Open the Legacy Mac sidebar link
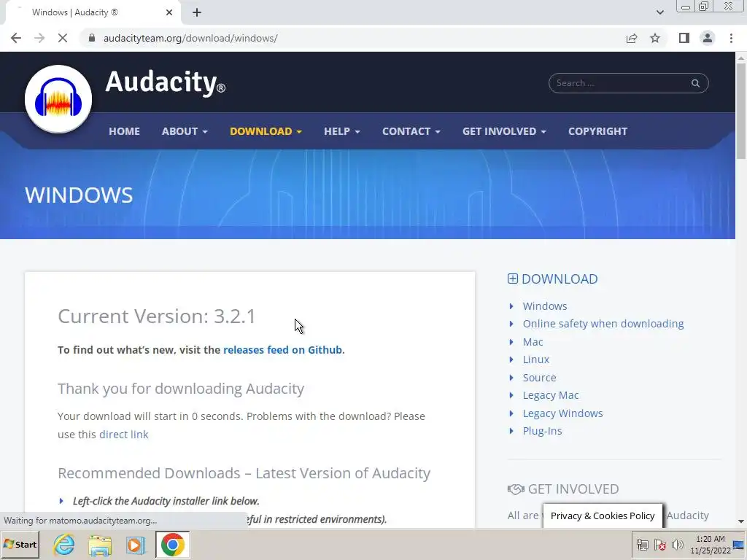The image size is (747, 560). [x=551, y=395]
